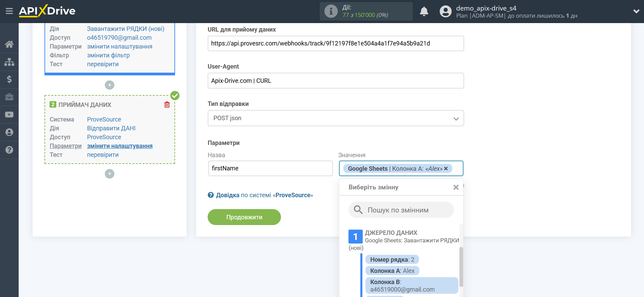Click the actions counter 77 з 150'000
Screen dimensions: 644x297
(x=365, y=15)
